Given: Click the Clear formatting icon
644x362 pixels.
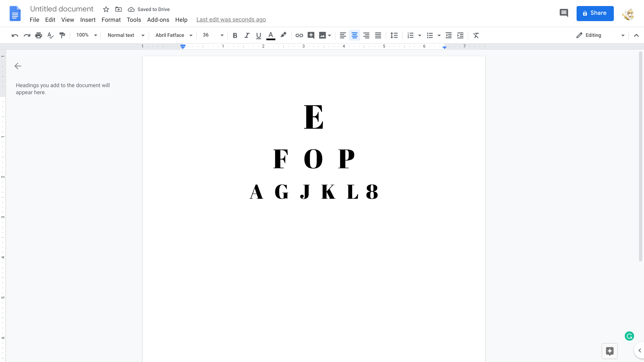Looking at the screenshot, I should pos(476,35).
